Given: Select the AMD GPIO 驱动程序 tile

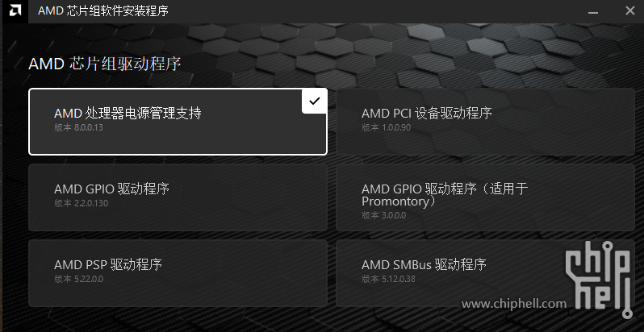Looking at the screenshot, I should [x=178, y=197].
